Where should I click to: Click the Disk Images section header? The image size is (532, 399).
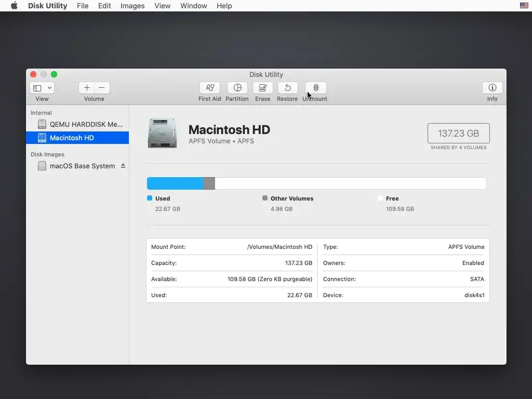[x=47, y=154]
